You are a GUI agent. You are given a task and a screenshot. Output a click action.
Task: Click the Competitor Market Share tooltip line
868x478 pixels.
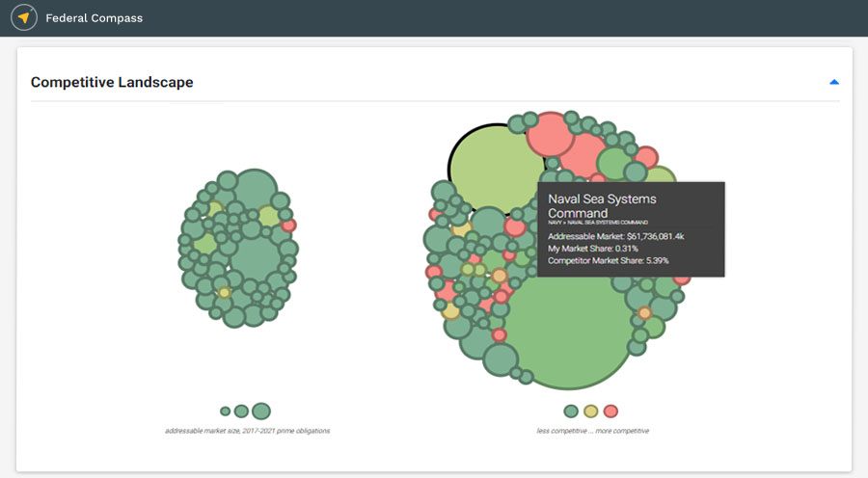tap(608, 260)
